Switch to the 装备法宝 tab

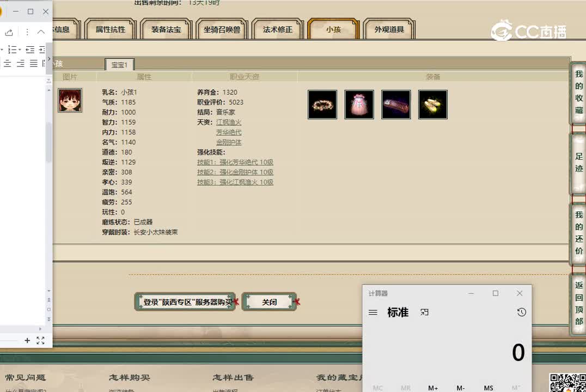pyautogui.click(x=166, y=29)
